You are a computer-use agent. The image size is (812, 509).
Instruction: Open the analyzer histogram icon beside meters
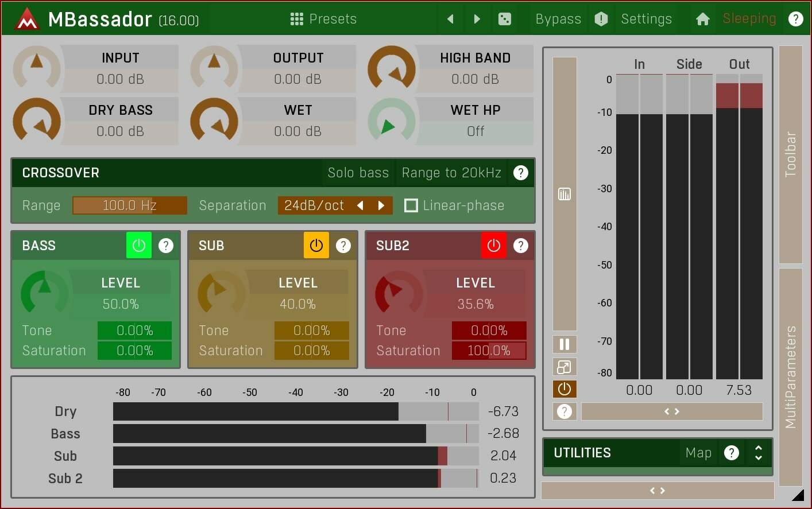click(x=564, y=194)
